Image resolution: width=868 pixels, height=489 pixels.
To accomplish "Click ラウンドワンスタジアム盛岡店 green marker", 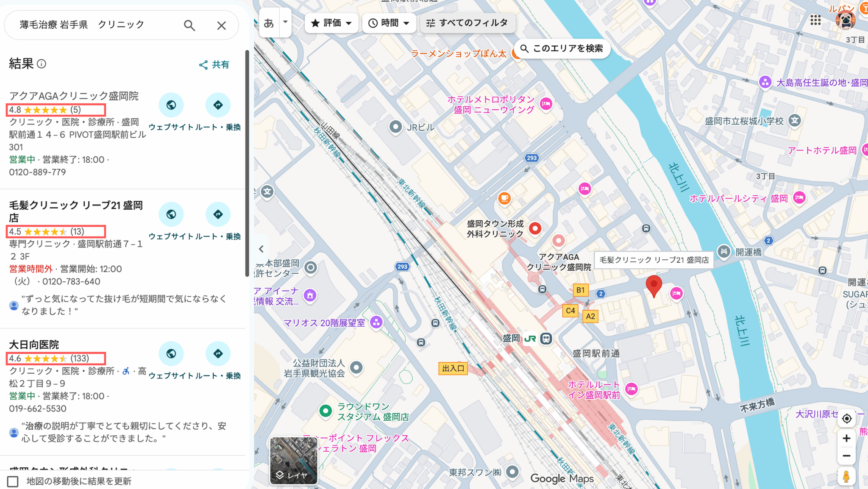I will (325, 411).
